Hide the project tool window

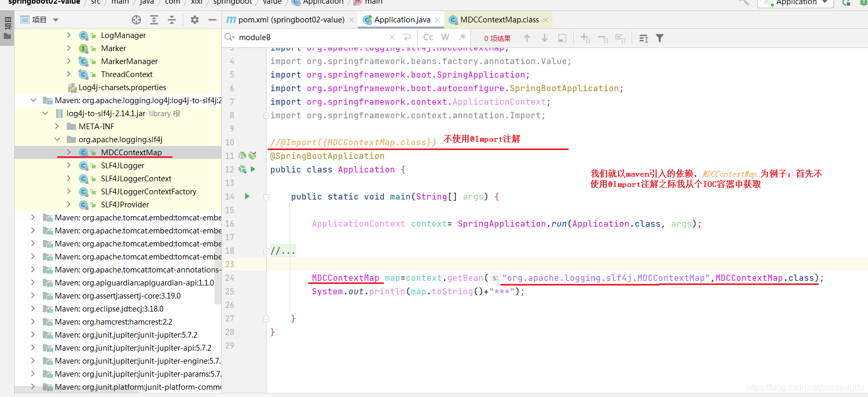coord(212,20)
